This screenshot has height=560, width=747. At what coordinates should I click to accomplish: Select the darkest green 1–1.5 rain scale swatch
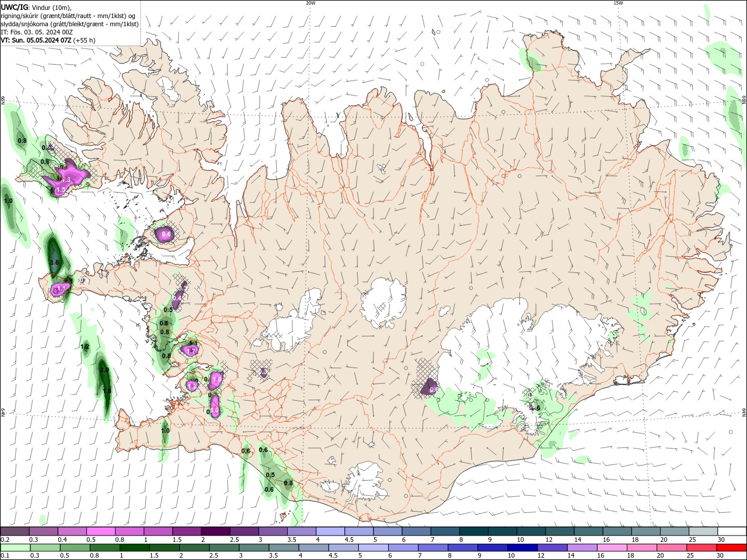[135, 548]
